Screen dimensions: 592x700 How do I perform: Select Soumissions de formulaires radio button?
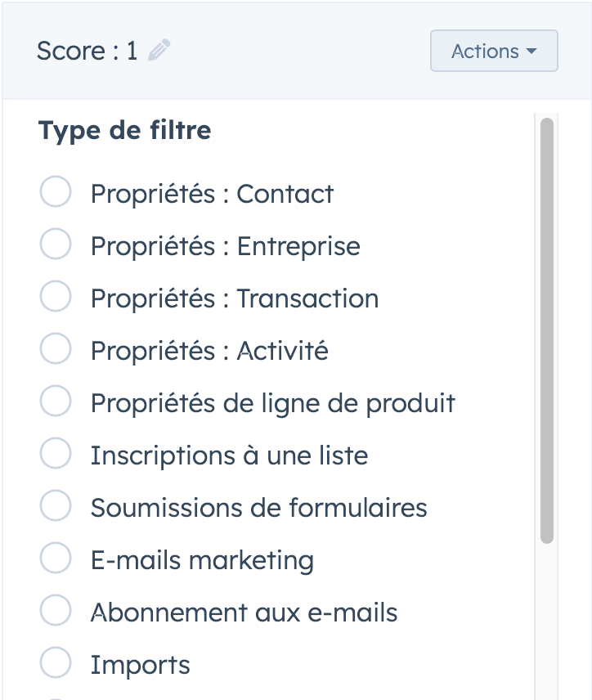click(56, 505)
